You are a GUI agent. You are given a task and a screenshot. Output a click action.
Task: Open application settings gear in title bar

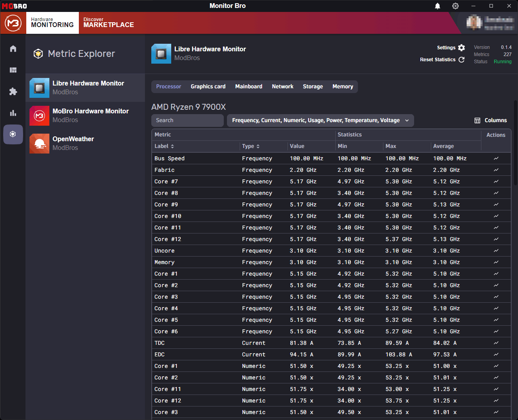[x=455, y=6]
